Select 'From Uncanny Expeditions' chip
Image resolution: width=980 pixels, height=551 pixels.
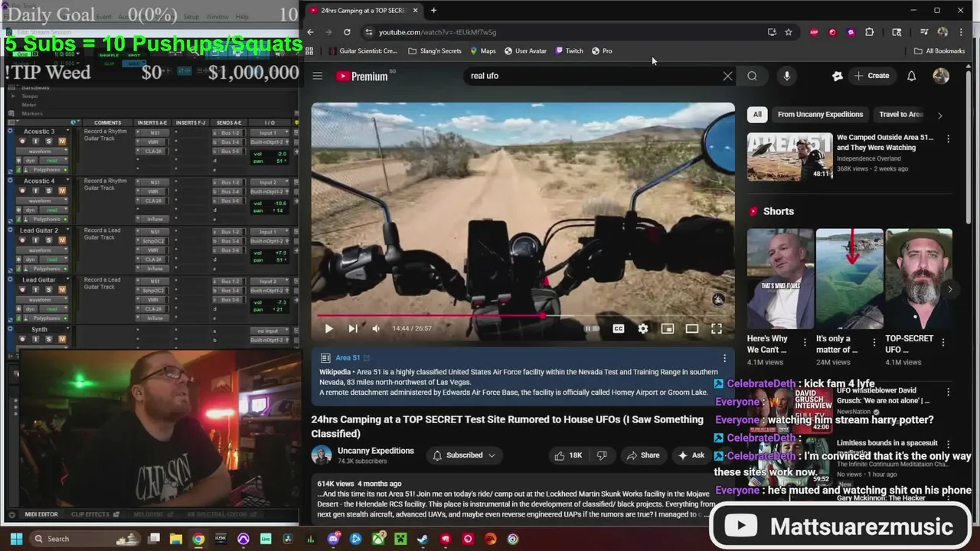pyautogui.click(x=820, y=115)
